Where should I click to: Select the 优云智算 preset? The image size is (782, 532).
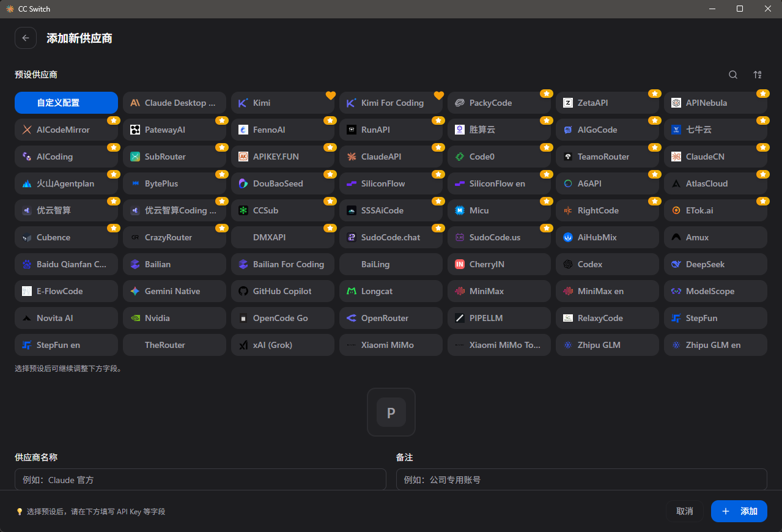(66, 210)
